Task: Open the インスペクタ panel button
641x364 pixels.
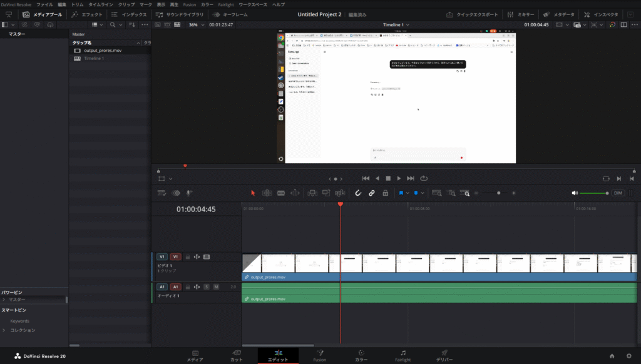Action: pyautogui.click(x=601, y=14)
